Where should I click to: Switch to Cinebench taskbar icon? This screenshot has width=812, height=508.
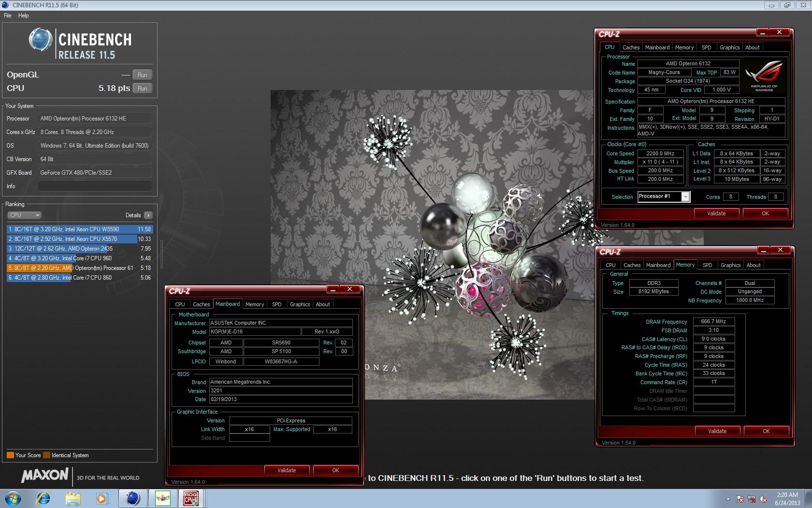click(x=133, y=498)
